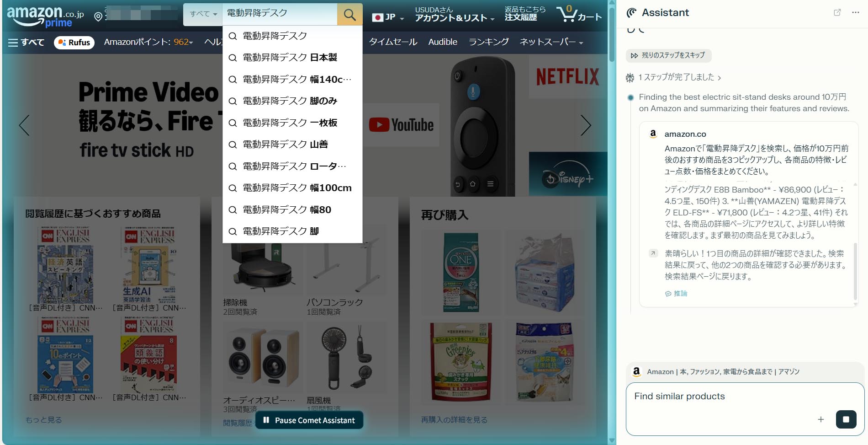Screen dimensions: 868x445
Task: Click the search box containing 電動昇降デスク
Action: [279, 13]
